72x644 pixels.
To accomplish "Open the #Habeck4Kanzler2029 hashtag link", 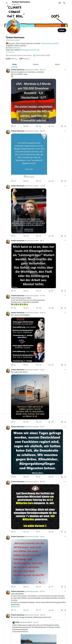I will [50, 43].
